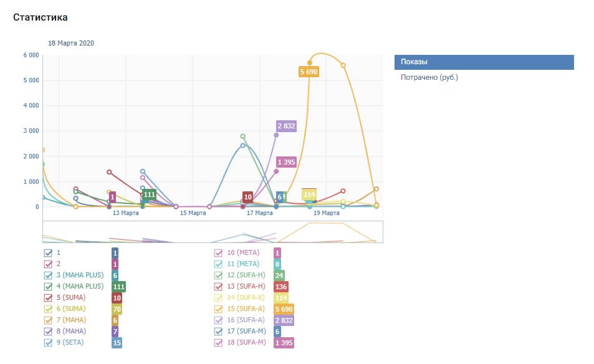Click the blue 15 badge beside 9 (SETA)

[117, 343]
